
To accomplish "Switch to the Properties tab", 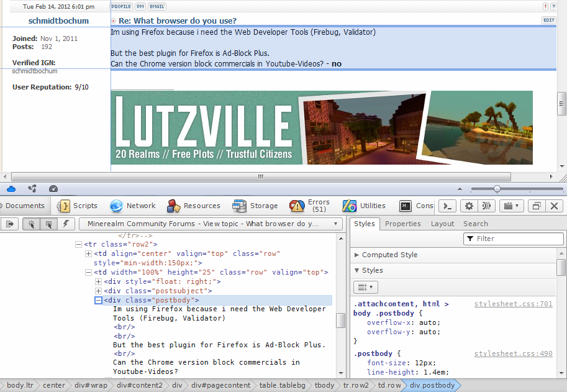I will tap(403, 224).
